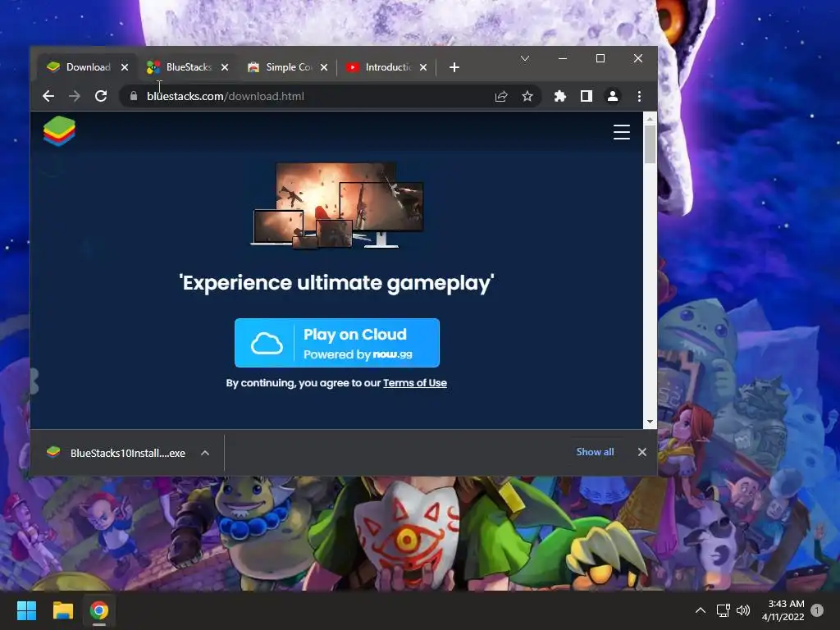
Task: Open the notification center badge
Action: (817, 610)
